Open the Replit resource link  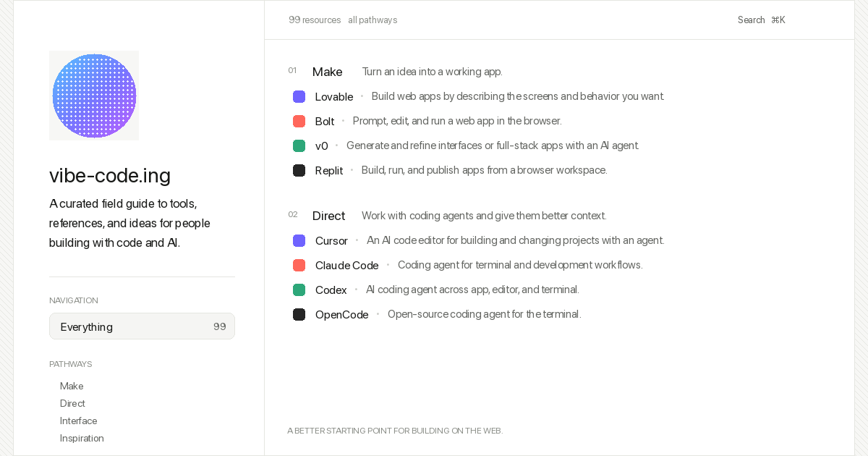[329, 170]
